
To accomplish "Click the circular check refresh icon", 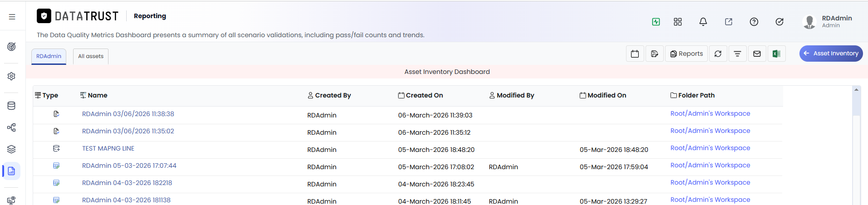I will 779,22.
